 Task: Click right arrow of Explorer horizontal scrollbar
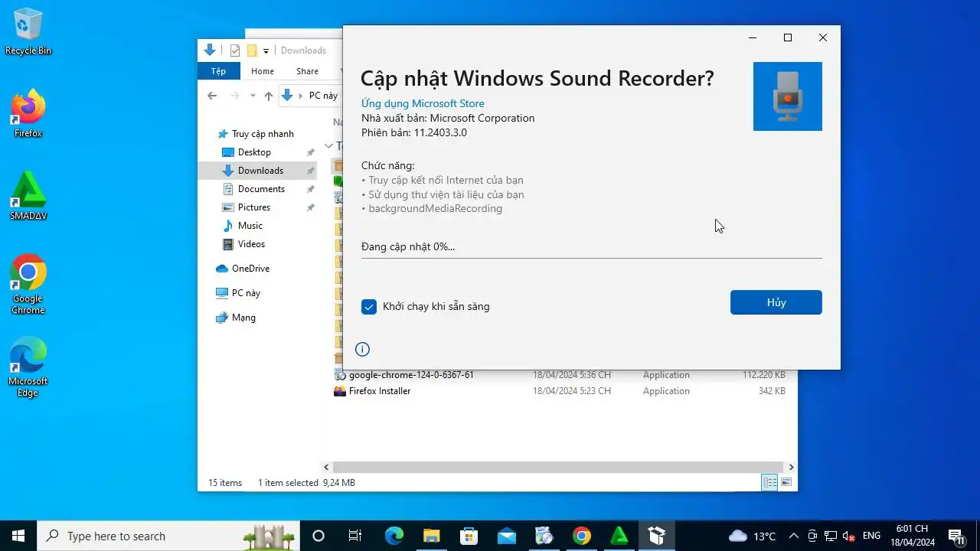tap(791, 467)
